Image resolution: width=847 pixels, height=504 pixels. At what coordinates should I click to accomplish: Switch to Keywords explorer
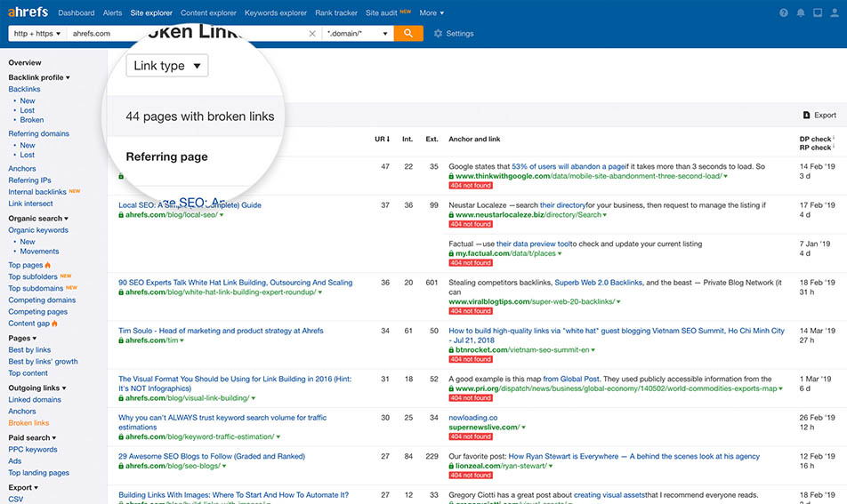click(276, 13)
